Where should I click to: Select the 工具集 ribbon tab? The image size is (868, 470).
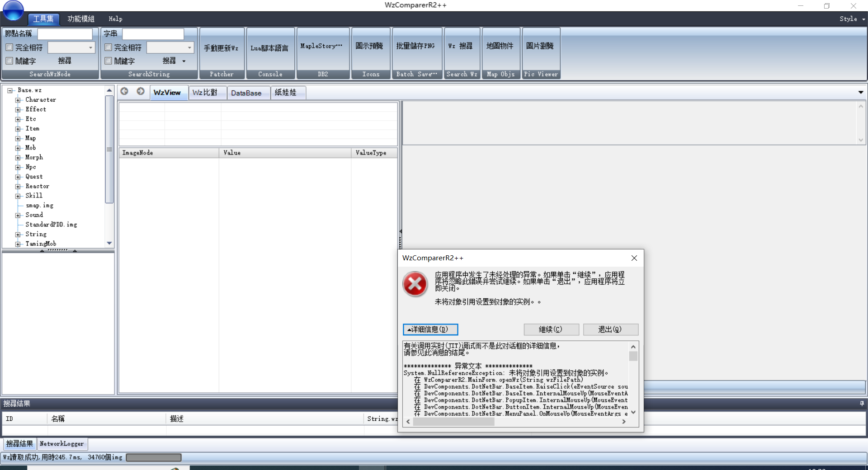(x=43, y=19)
